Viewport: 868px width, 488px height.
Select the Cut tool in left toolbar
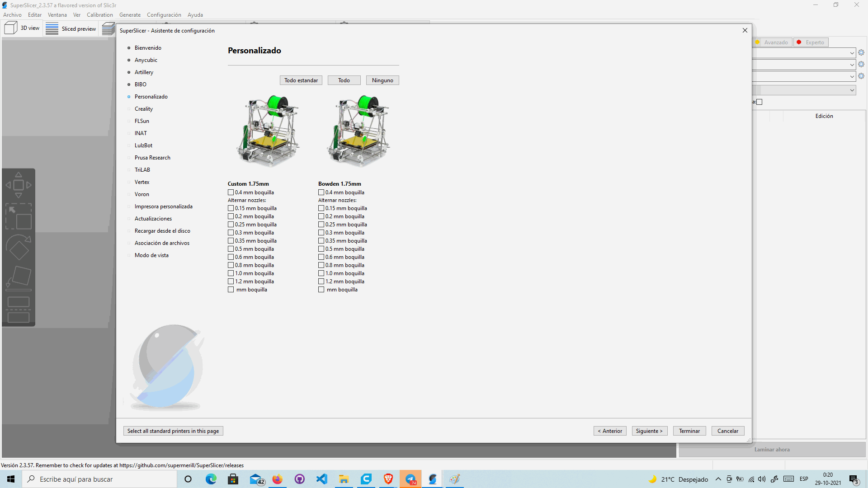(19, 310)
